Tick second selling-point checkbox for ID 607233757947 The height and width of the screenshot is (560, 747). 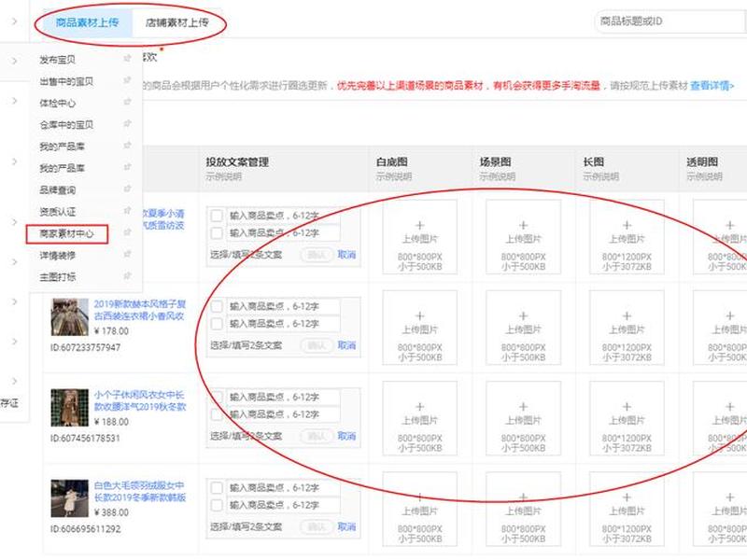click(217, 324)
